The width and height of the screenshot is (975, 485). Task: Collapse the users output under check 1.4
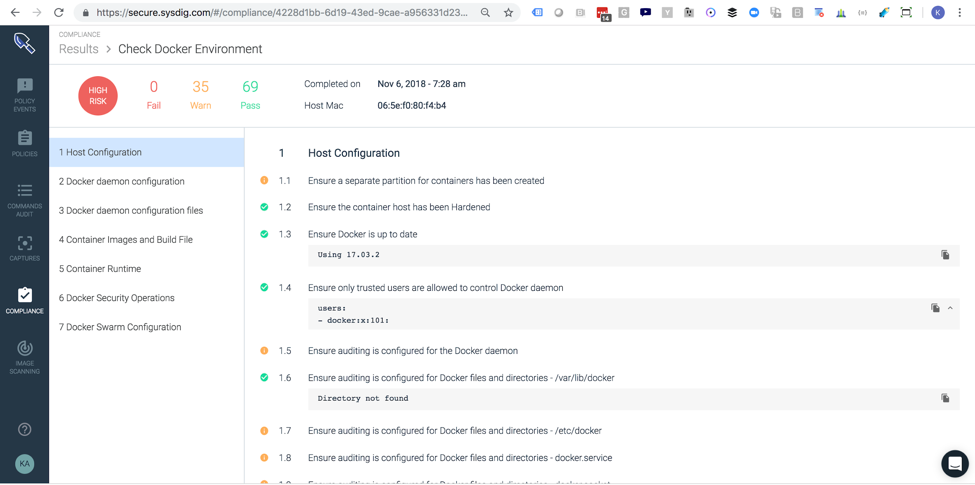[950, 308]
